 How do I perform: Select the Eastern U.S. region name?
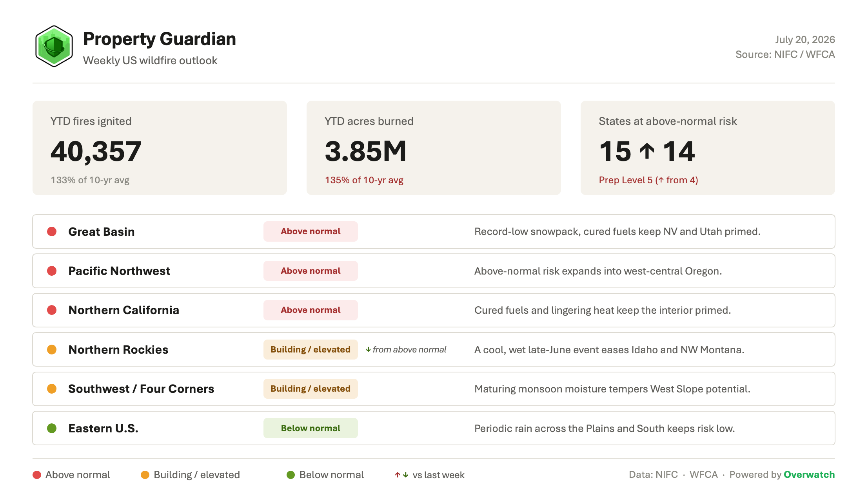click(x=104, y=428)
